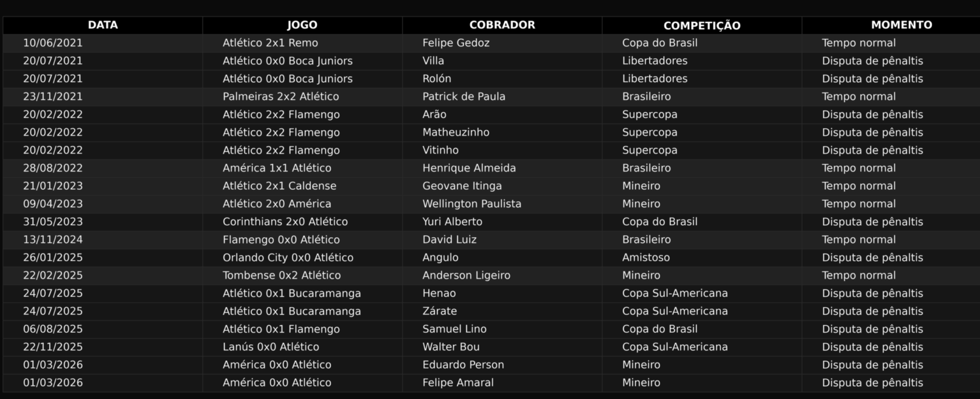Click the JOGO column header
This screenshot has height=399, width=980.
302,25
